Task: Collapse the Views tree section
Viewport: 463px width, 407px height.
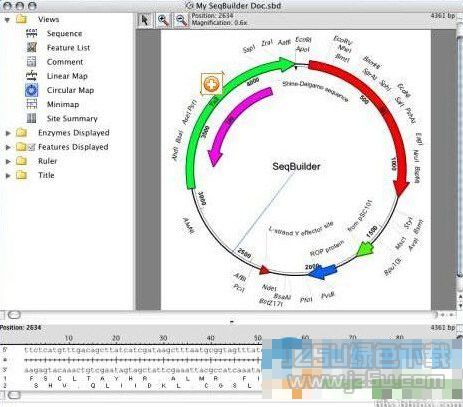Action: [x=7, y=20]
